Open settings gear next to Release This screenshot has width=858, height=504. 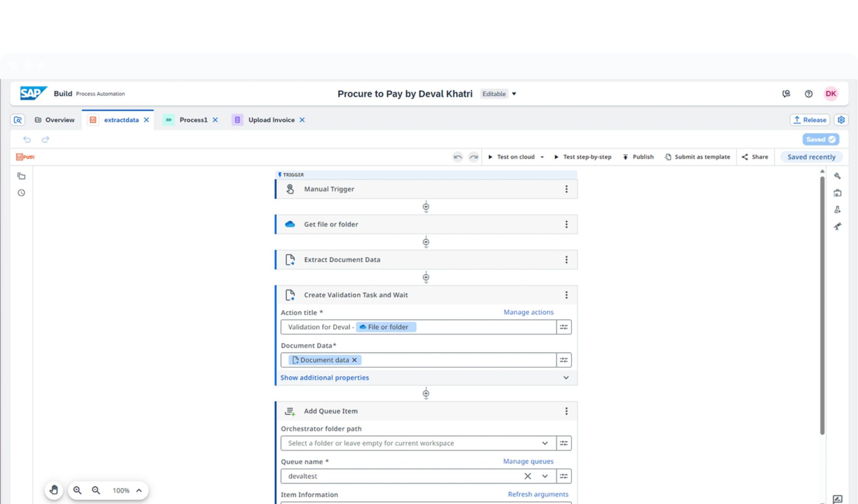coord(841,120)
